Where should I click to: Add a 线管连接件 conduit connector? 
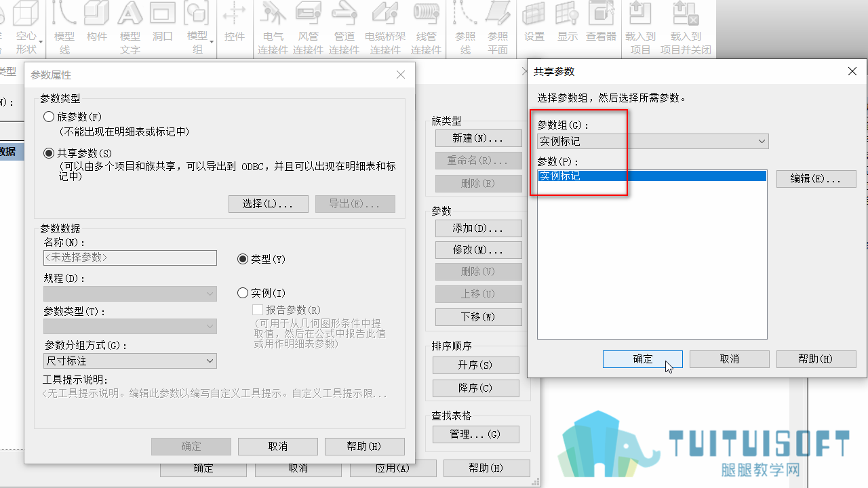tap(427, 28)
